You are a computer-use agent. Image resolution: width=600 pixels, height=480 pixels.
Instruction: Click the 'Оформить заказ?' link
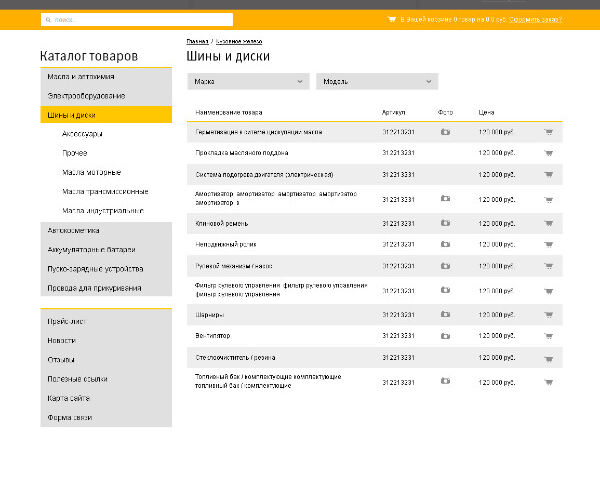(535, 19)
